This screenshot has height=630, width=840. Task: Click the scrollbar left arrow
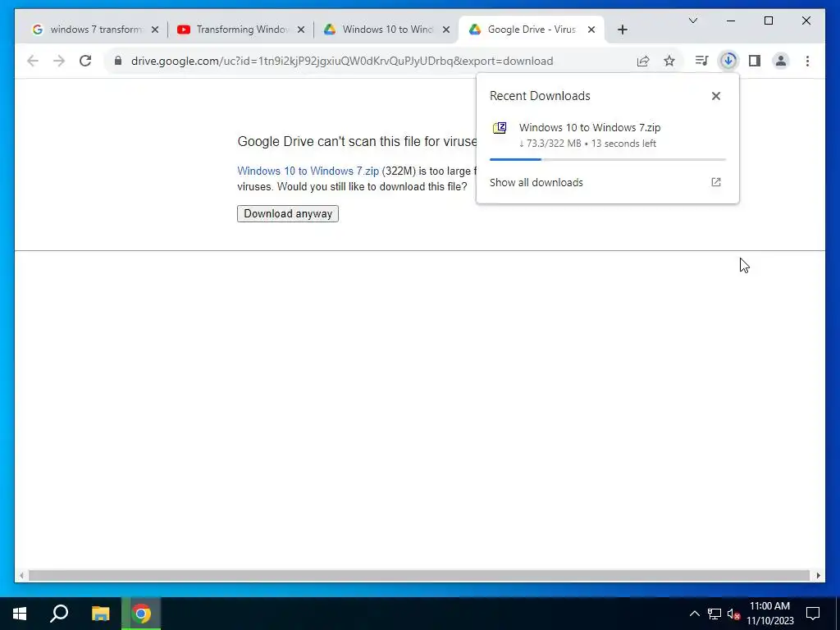(21, 575)
